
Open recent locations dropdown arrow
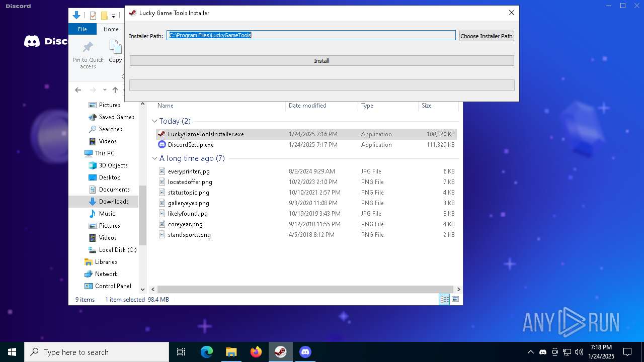tap(105, 90)
